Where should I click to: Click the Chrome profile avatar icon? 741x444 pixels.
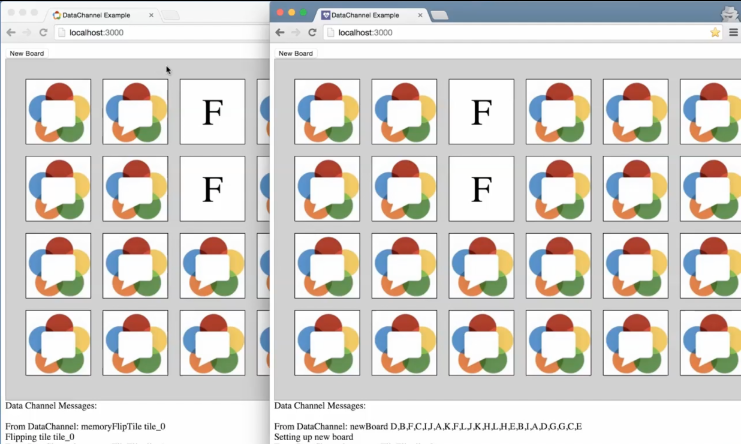(x=729, y=13)
